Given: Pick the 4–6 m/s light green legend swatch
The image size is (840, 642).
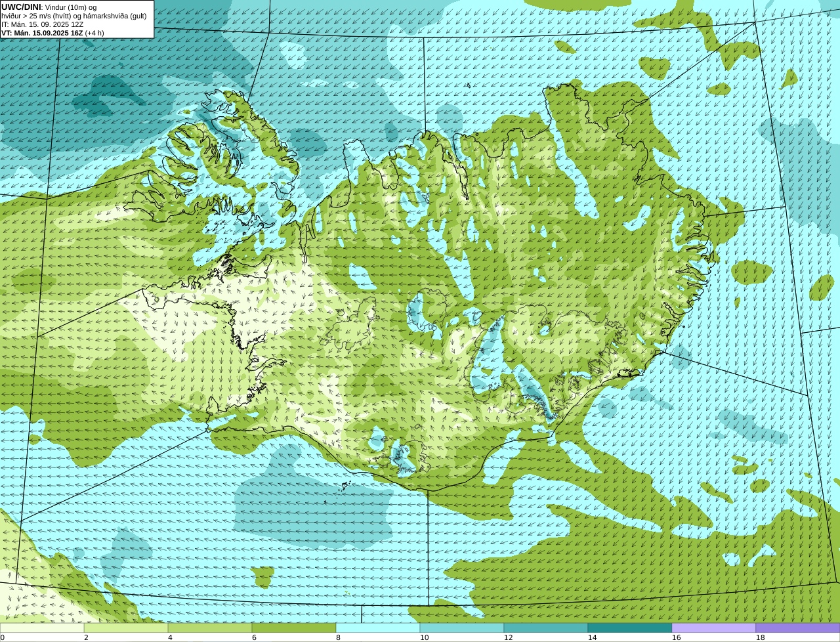Looking at the screenshot, I should point(210,628).
